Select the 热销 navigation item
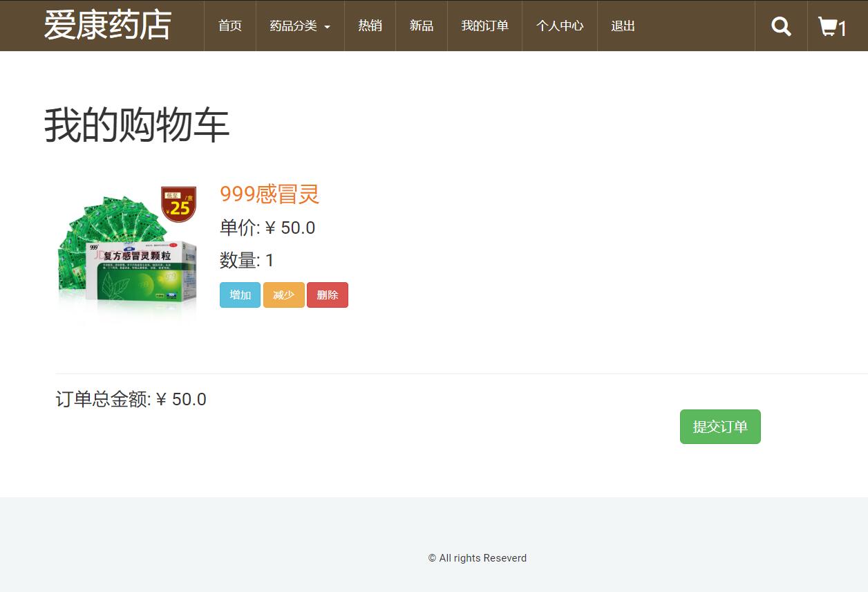868x592 pixels. click(x=370, y=26)
